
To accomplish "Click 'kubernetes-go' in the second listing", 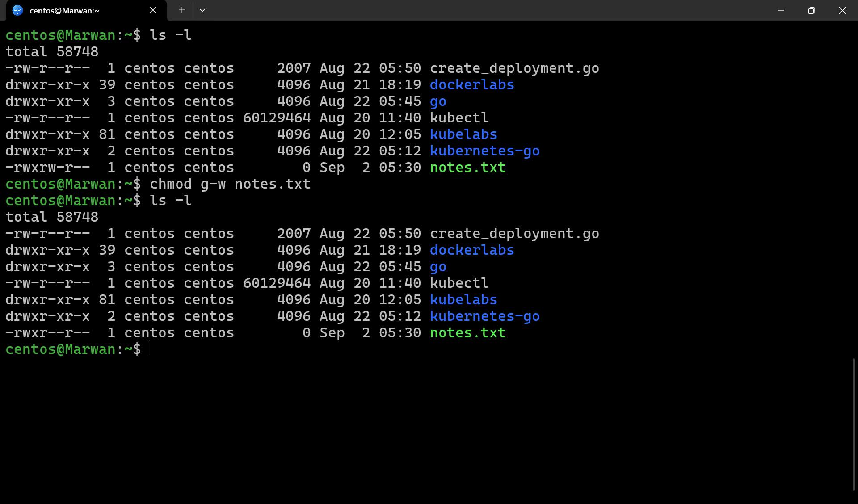I will [x=485, y=316].
